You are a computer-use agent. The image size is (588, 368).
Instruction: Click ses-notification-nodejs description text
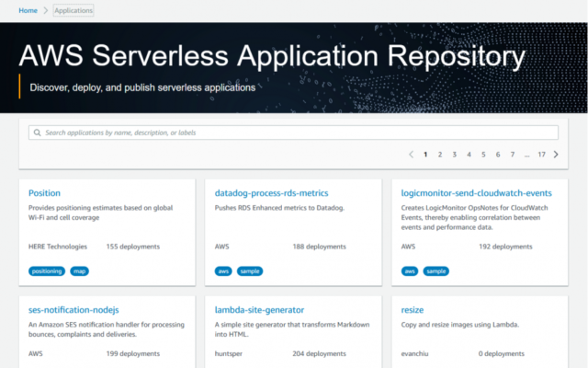tap(107, 329)
